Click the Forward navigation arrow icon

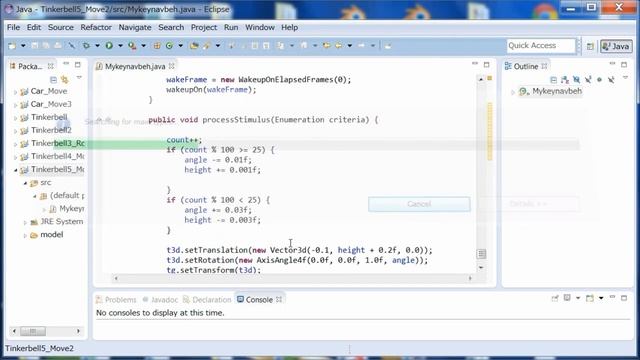click(362, 46)
